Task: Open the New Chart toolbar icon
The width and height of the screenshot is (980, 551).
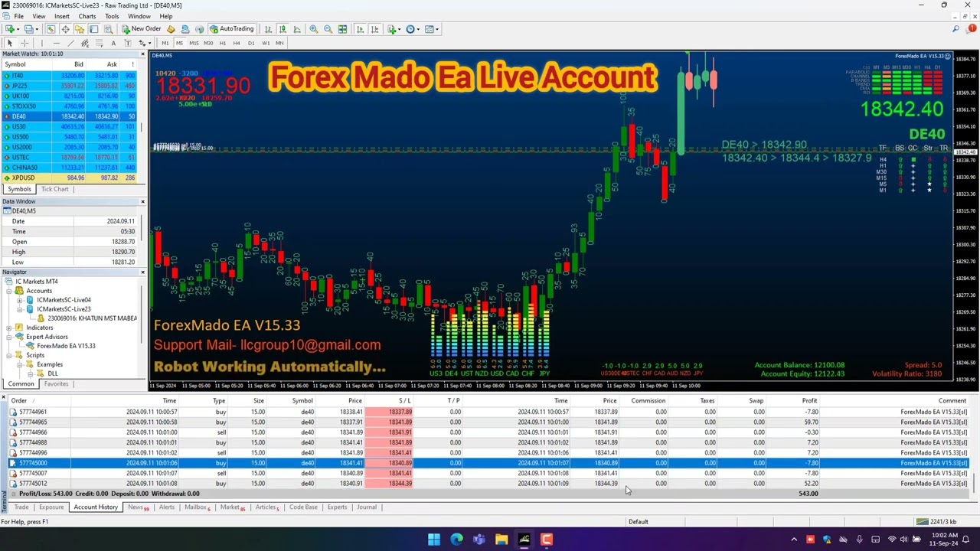Action: click(x=11, y=29)
